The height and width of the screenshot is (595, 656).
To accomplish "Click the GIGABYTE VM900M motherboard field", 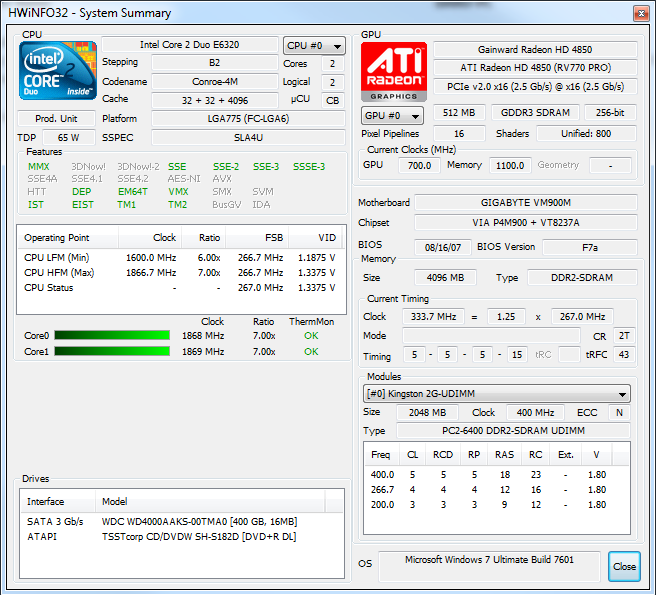I will (x=525, y=203).
